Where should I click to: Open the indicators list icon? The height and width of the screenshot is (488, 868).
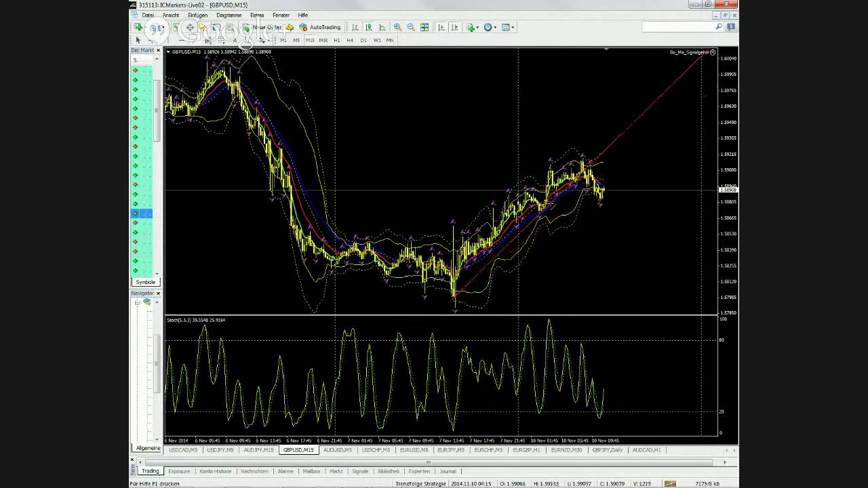tap(471, 27)
